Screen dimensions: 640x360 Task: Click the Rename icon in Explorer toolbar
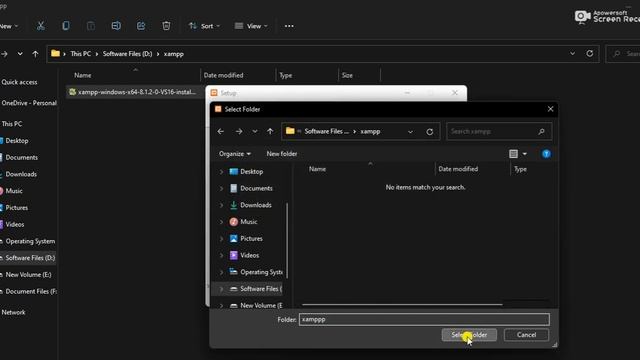(x=116, y=26)
